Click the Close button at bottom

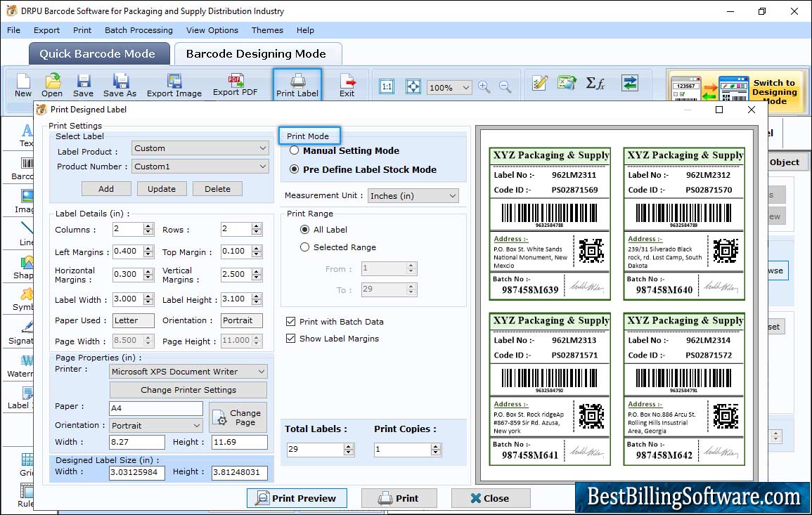(491, 498)
